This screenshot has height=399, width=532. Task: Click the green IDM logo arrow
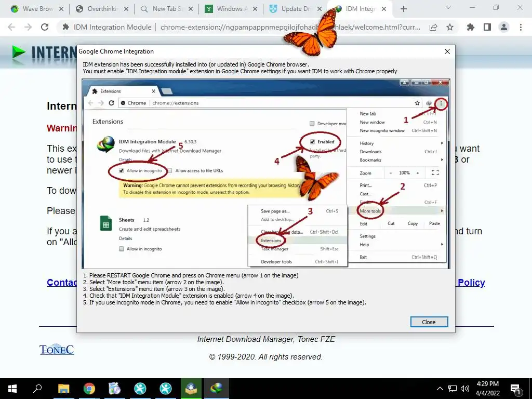[x=19, y=54]
